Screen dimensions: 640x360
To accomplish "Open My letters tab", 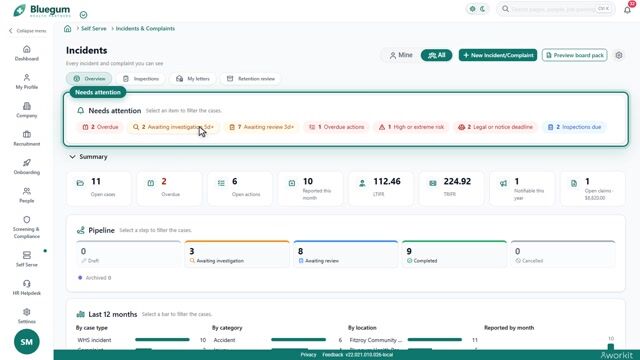I will pyautogui.click(x=193, y=79).
